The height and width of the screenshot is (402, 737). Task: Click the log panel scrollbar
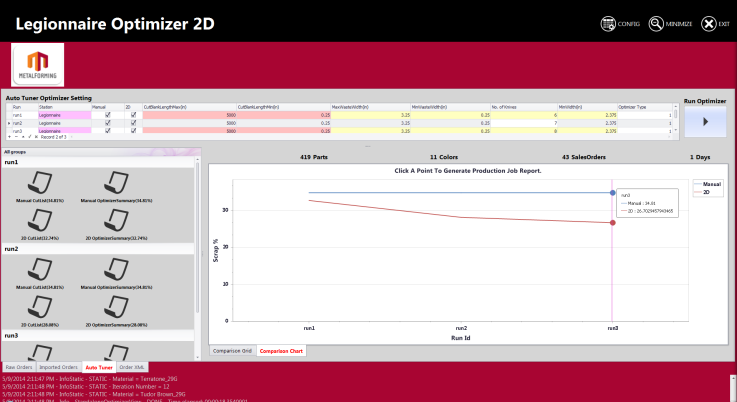coord(733,388)
